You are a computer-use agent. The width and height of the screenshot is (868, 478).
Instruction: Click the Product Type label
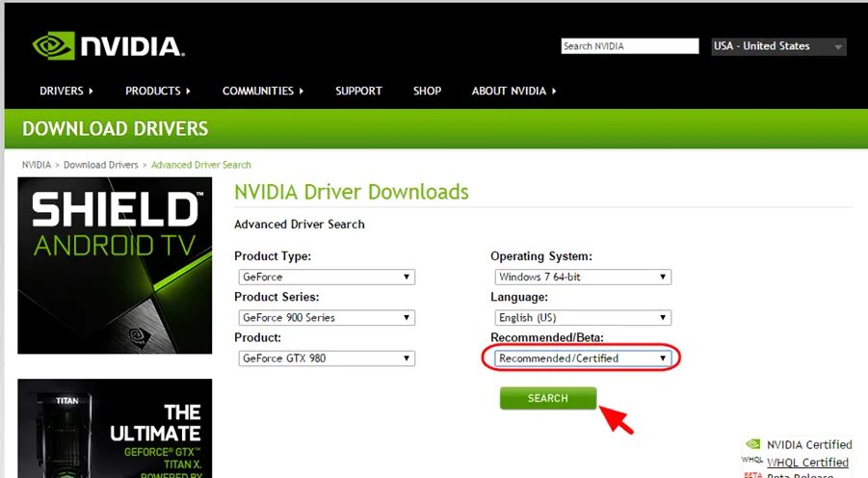coord(273,256)
